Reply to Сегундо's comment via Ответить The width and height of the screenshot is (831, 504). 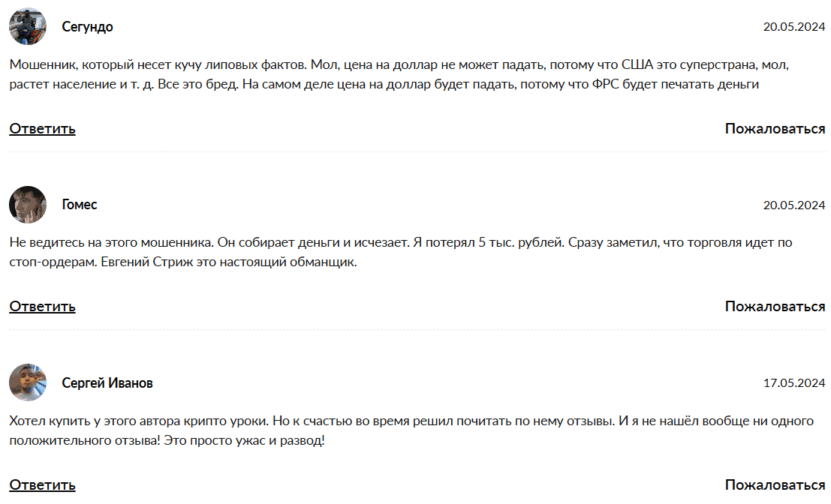[x=42, y=128]
